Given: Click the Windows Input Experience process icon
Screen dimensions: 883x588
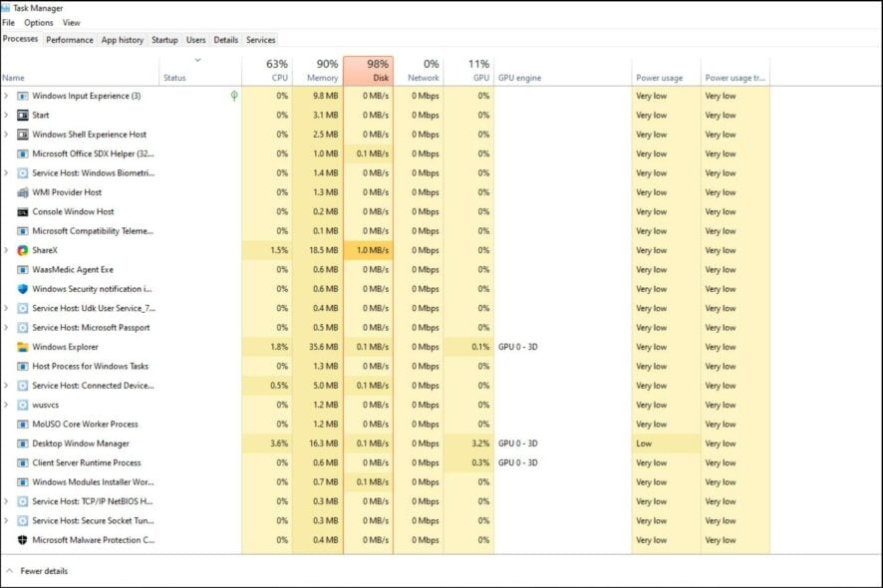Looking at the screenshot, I should click(23, 97).
